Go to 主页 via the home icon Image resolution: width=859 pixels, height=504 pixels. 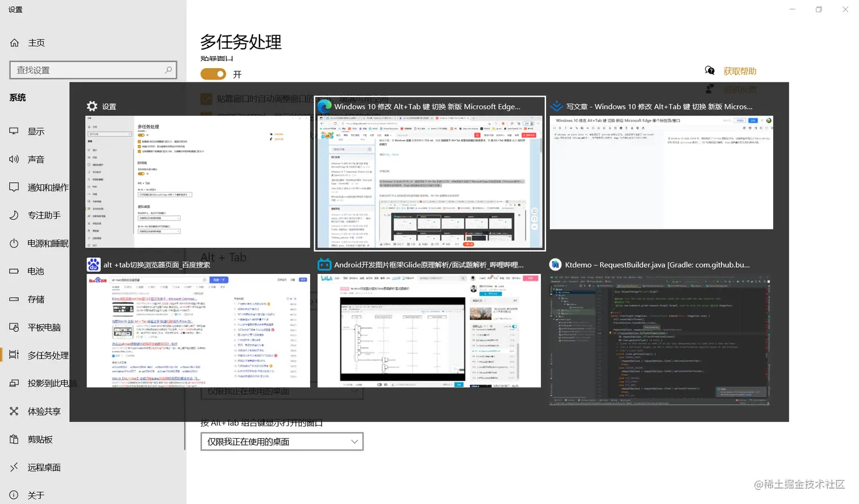tap(15, 43)
